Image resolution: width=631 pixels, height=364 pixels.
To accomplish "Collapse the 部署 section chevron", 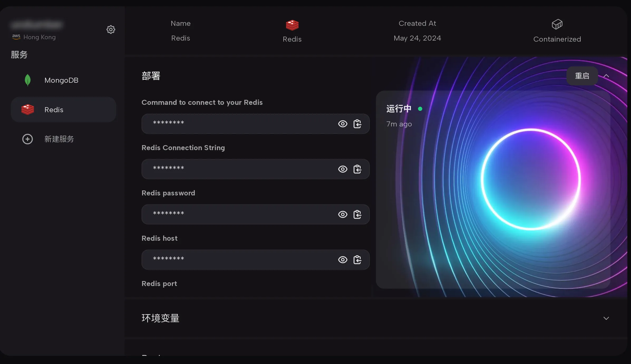I will coord(606,76).
